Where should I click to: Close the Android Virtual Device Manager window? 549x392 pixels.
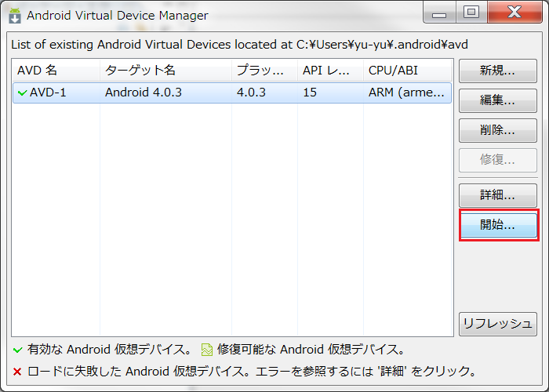point(514,13)
